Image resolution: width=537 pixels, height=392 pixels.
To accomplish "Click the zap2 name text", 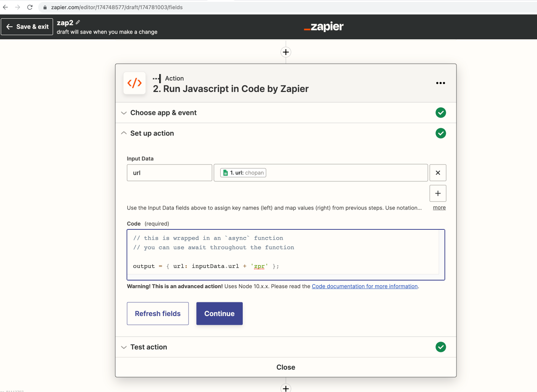I will tap(65, 23).
